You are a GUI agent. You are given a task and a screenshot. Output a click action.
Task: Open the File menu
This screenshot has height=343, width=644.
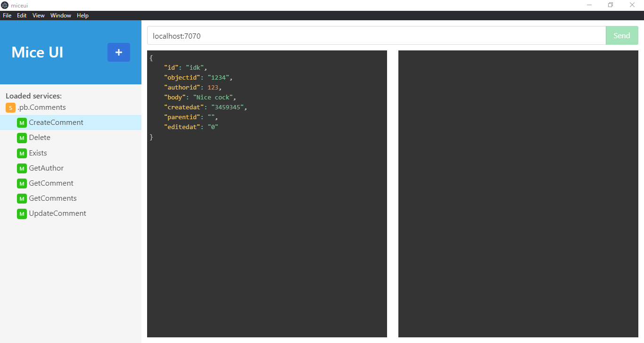7,16
